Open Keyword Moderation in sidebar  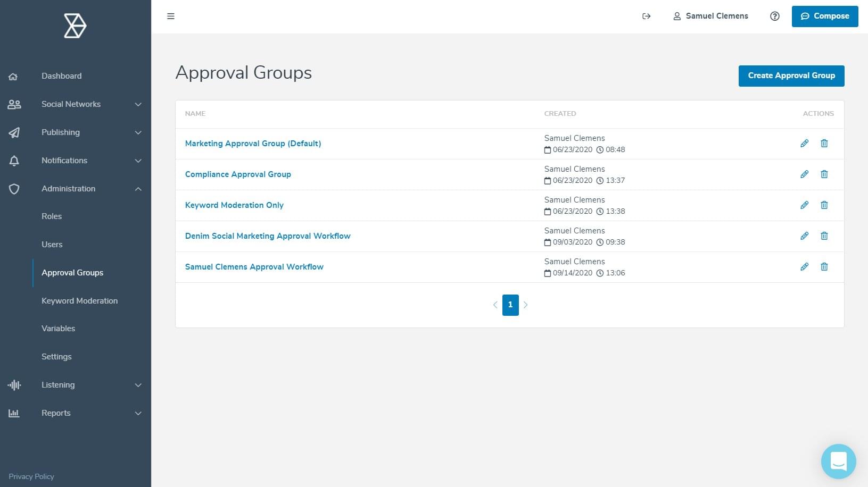[x=80, y=301]
